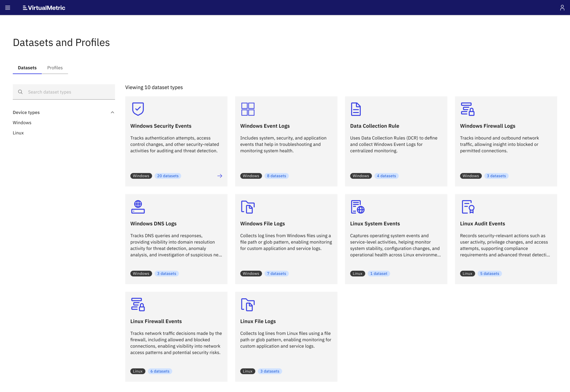Screen dimensions: 570x392
Task: Open the Windows File Logs title
Action: coord(262,224)
